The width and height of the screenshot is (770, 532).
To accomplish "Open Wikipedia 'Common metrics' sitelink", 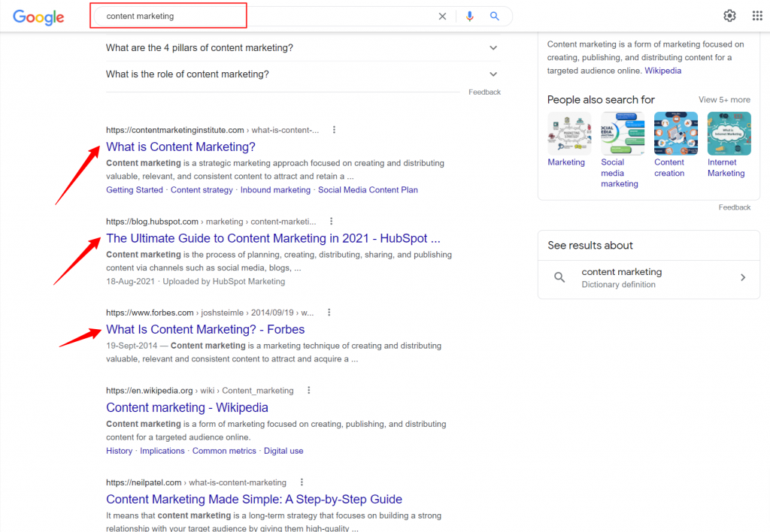I will click(x=224, y=451).
